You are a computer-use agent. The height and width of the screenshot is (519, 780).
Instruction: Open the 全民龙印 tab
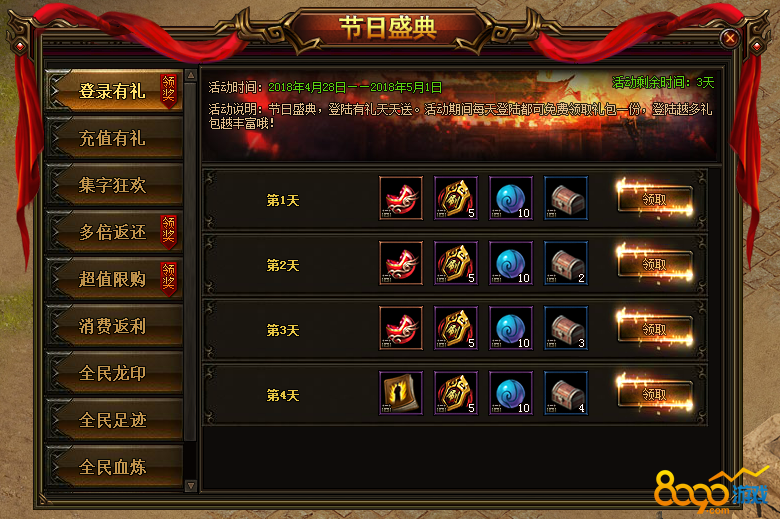pos(113,373)
